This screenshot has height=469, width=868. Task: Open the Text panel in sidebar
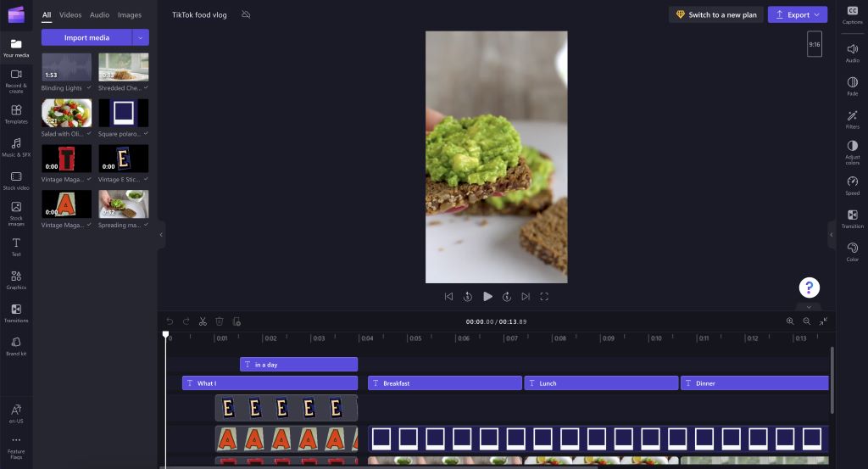click(x=16, y=247)
